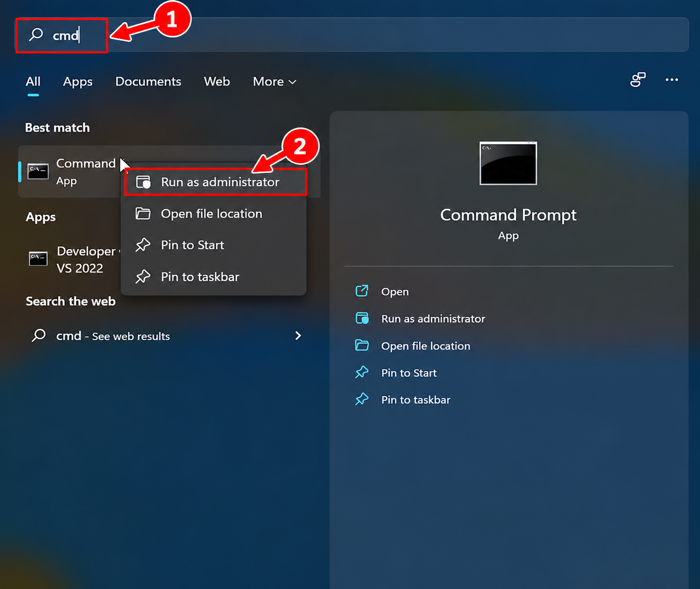This screenshot has height=589, width=700.
Task: Click the pin icon next to context menu Pin to taskbar
Action: (143, 277)
